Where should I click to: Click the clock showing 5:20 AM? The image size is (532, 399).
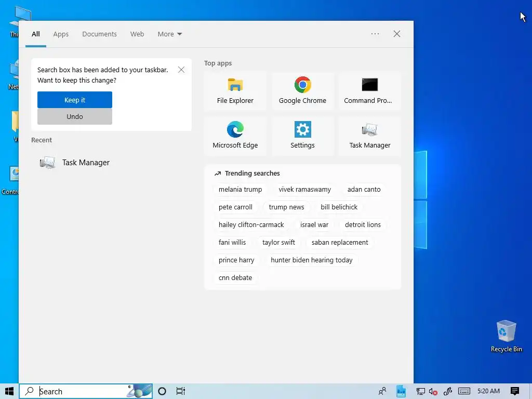tap(488, 391)
